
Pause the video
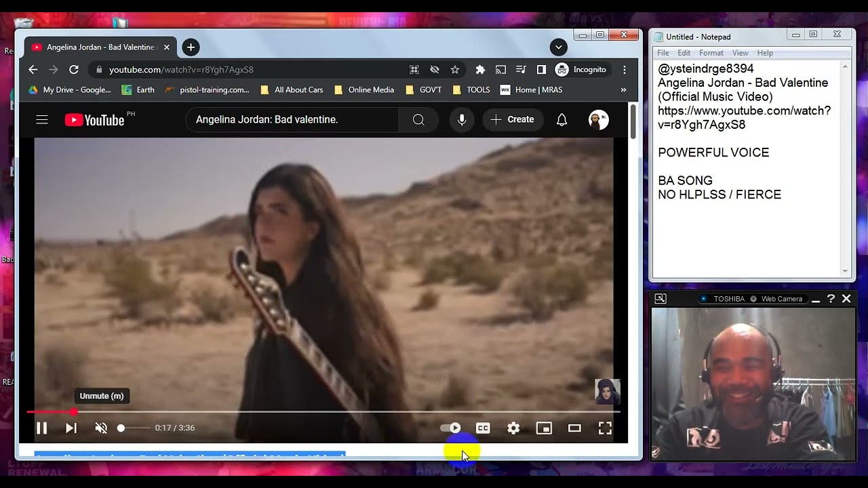point(41,428)
